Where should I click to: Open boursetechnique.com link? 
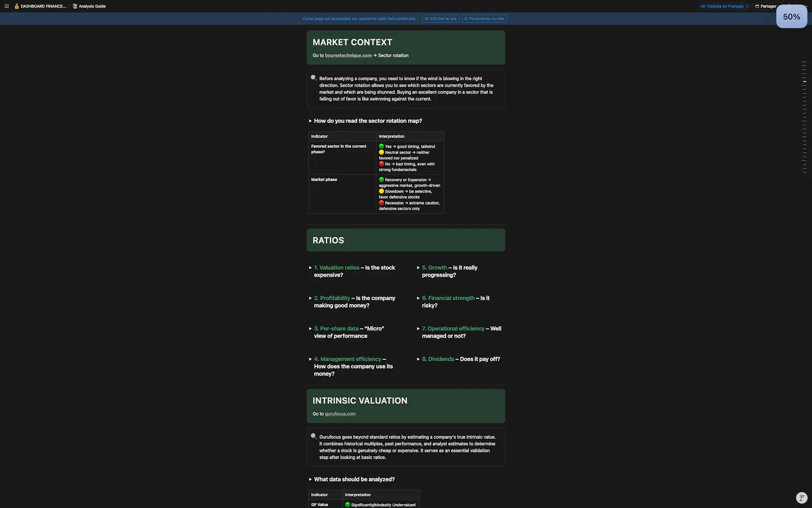[348, 55]
